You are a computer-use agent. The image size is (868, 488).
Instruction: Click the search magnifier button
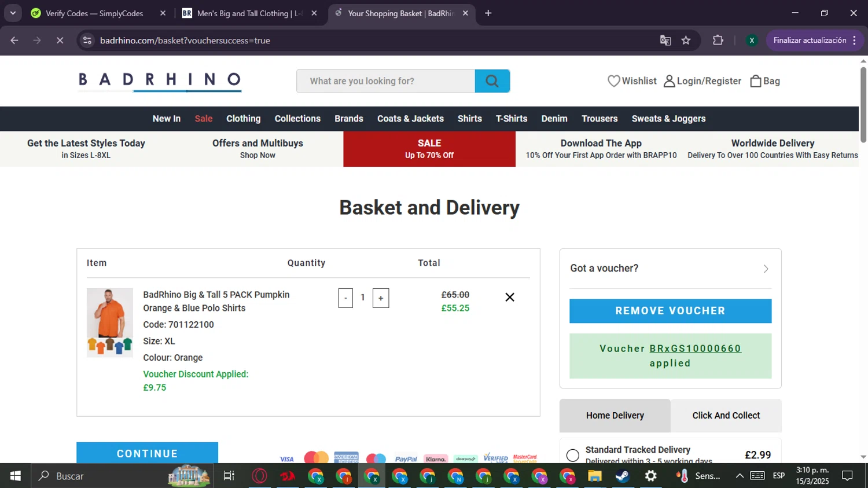coord(492,81)
